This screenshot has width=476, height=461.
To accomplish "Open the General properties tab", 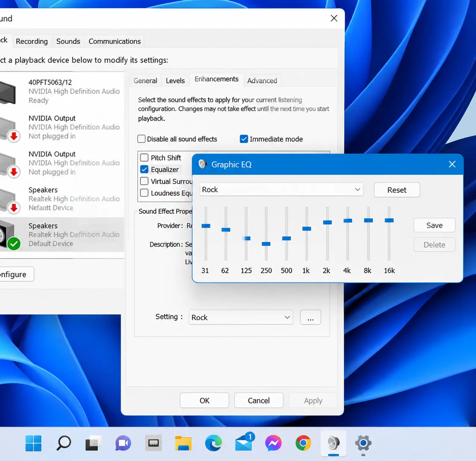I will (x=145, y=80).
